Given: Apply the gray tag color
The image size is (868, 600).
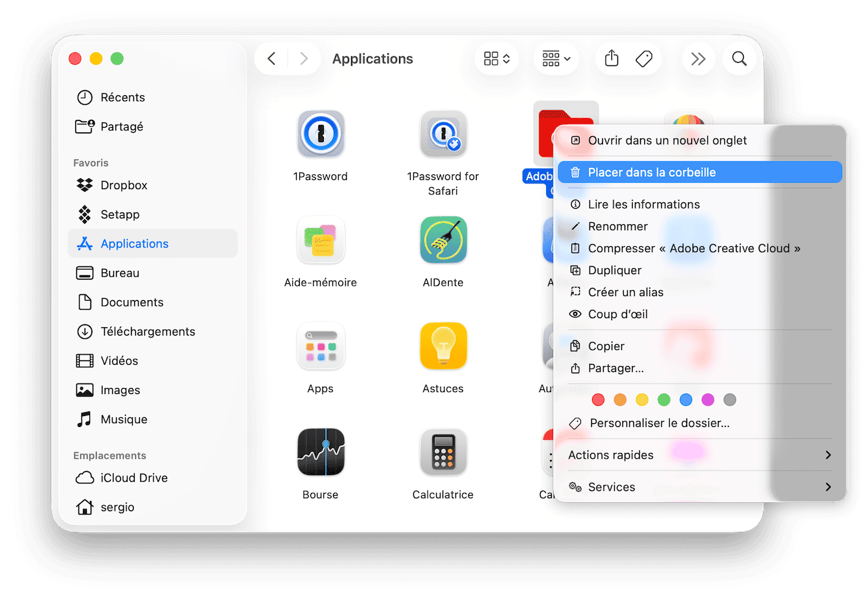Looking at the screenshot, I should pos(730,400).
